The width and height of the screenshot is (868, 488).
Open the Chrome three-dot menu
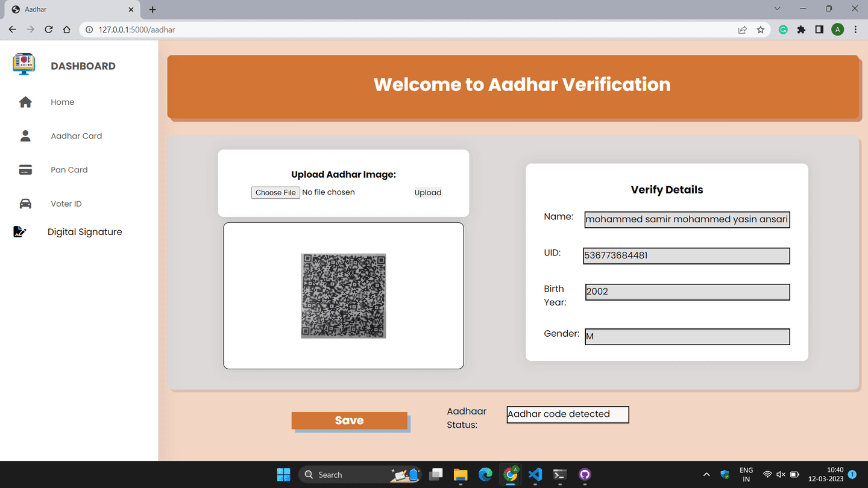pyautogui.click(x=855, y=30)
